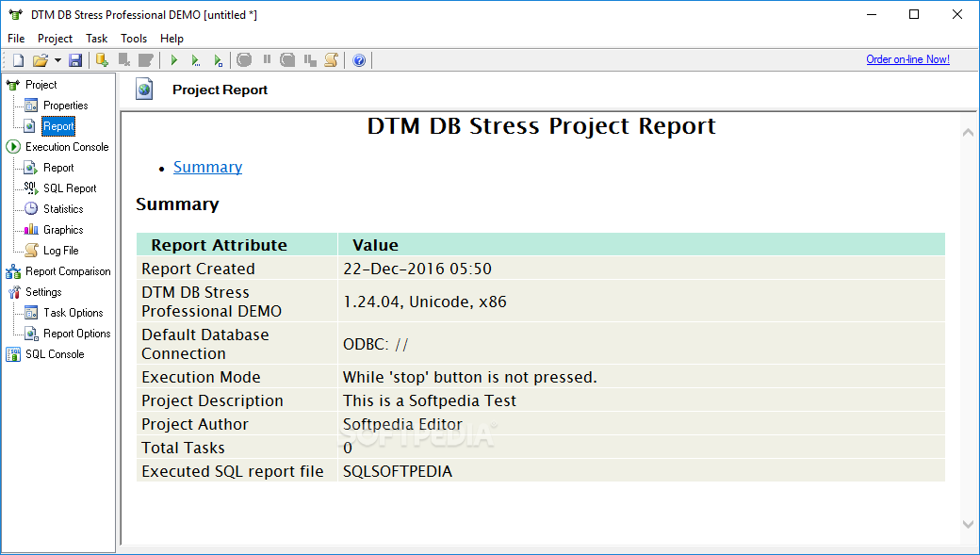Click the grayed pause toolbar icon
The height and width of the screenshot is (555, 980).
click(x=267, y=59)
